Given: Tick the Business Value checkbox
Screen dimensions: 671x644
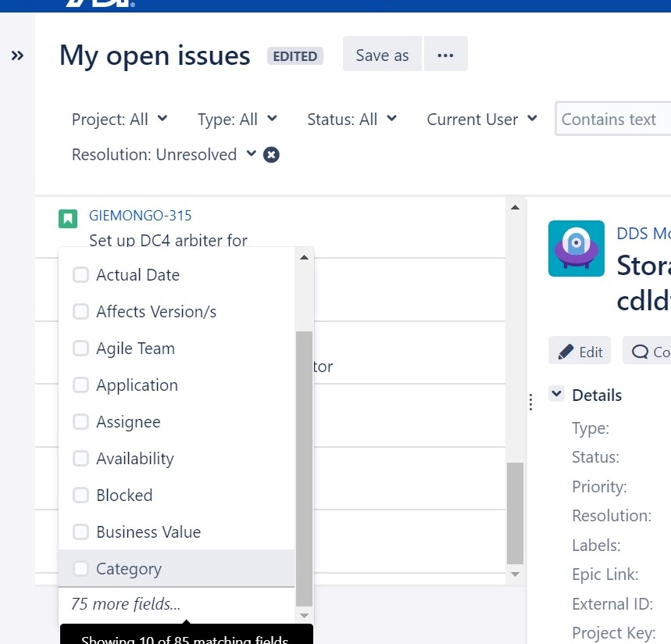Looking at the screenshot, I should [x=80, y=531].
